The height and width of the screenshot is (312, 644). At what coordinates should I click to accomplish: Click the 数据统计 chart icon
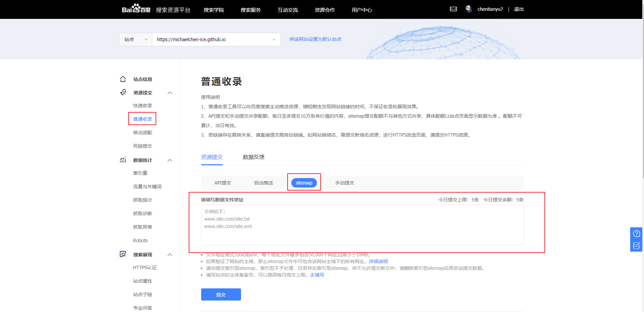click(x=123, y=160)
